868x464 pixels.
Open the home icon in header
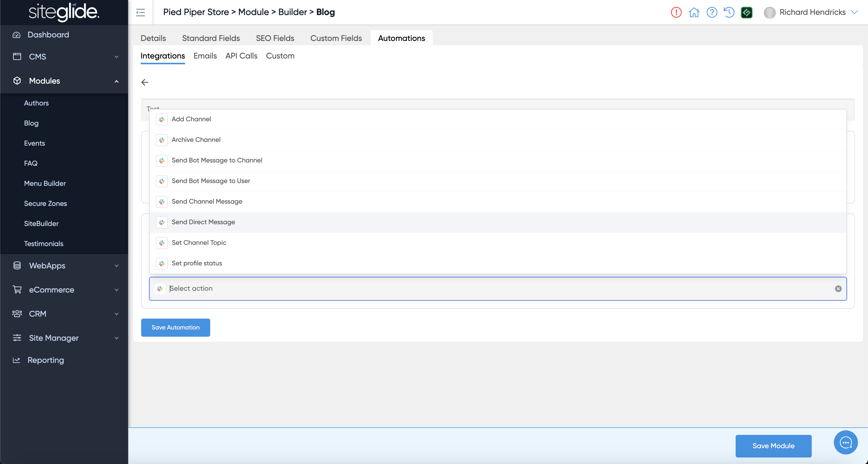pyautogui.click(x=694, y=13)
